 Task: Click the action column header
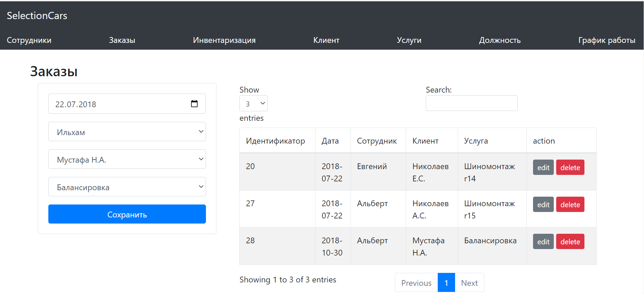click(x=562, y=141)
